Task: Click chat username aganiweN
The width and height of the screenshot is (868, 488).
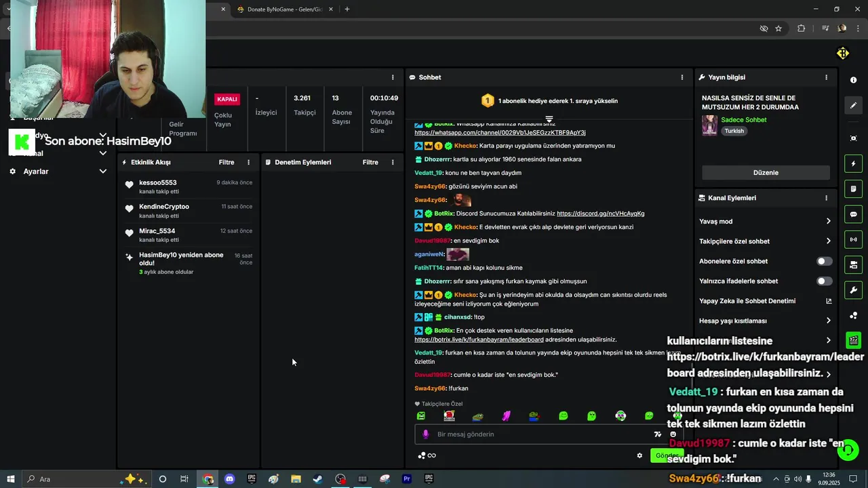Action: pos(429,254)
